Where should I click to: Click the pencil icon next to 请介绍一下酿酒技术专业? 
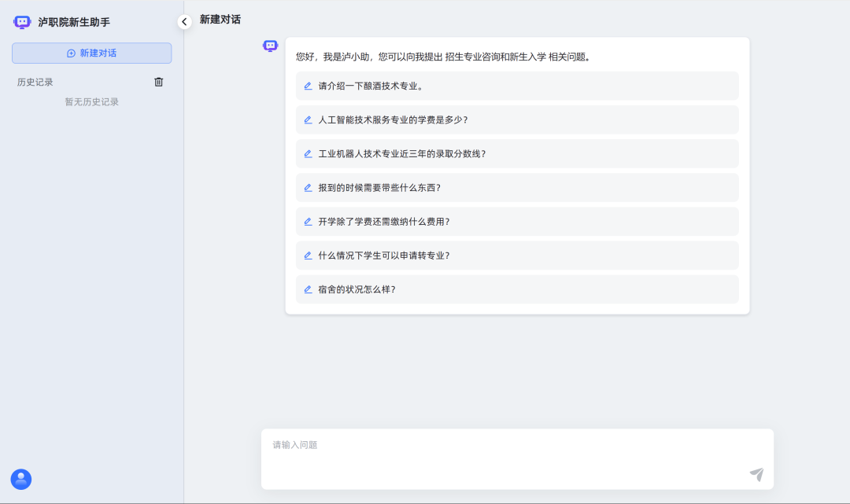click(x=309, y=86)
